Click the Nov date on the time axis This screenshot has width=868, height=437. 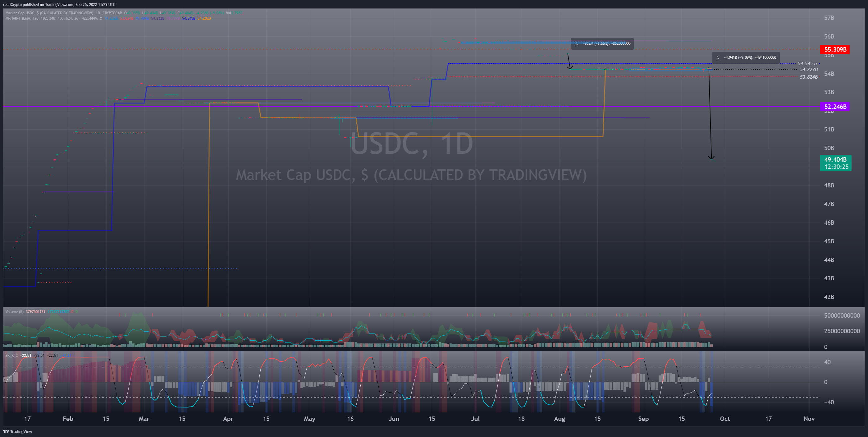click(x=809, y=419)
